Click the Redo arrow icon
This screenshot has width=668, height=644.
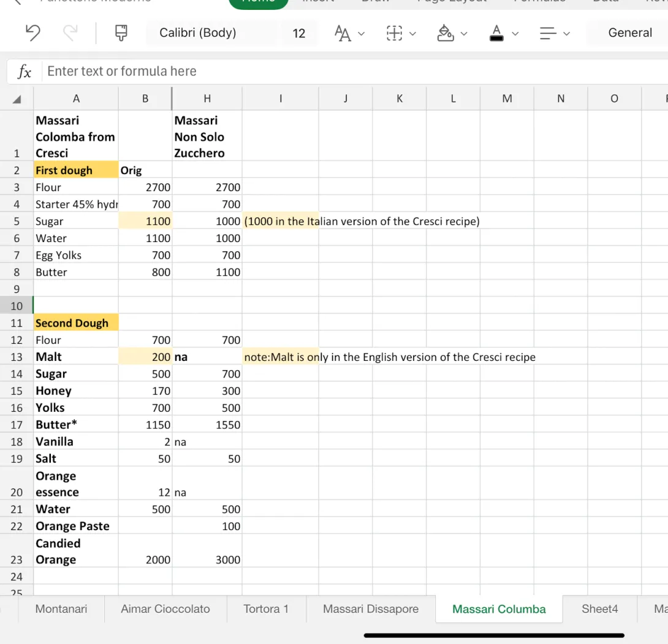coord(71,33)
